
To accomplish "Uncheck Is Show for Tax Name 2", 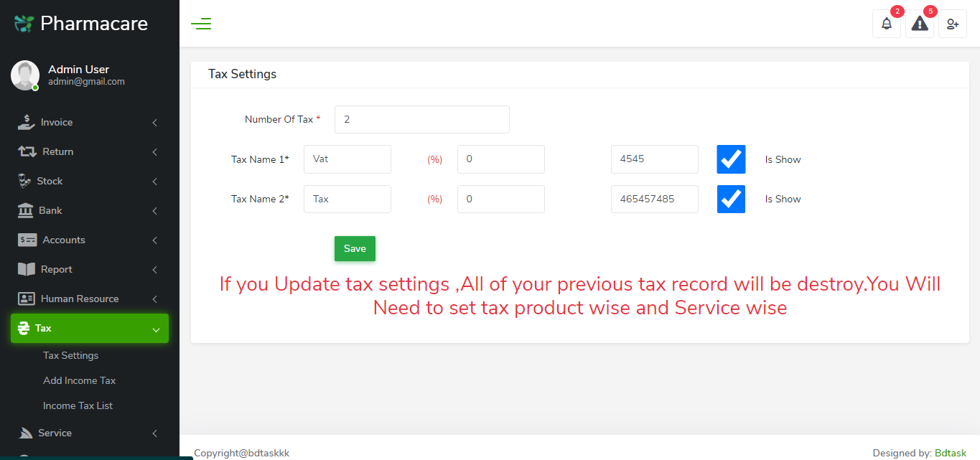I will click(x=730, y=199).
